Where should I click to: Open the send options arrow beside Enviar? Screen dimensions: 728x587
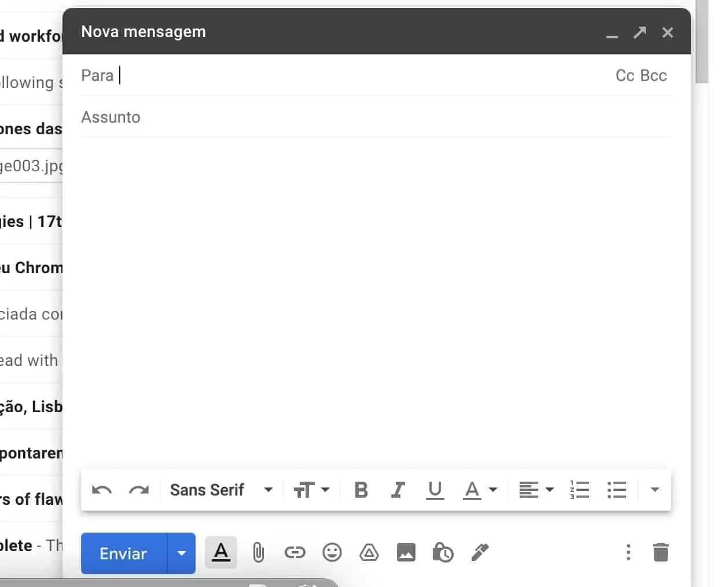pyautogui.click(x=182, y=553)
